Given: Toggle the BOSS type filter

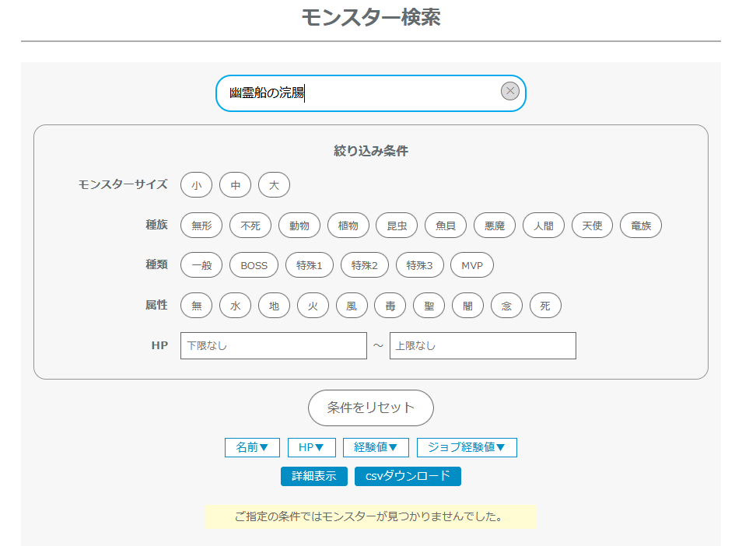Looking at the screenshot, I should [254, 265].
